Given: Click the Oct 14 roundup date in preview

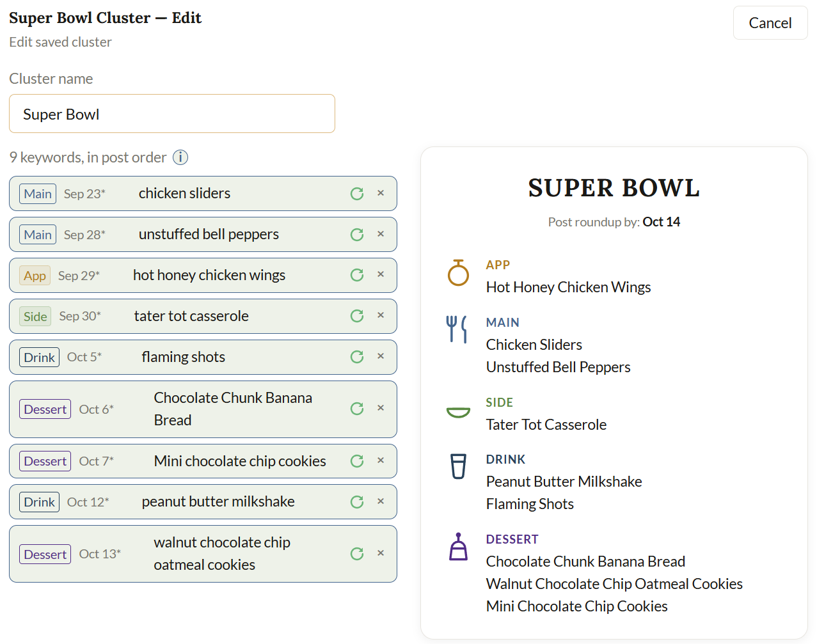Looking at the screenshot, I should click(662, 222).
